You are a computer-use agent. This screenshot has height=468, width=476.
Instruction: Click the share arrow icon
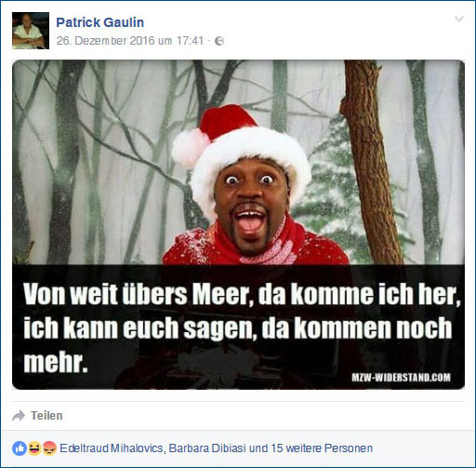coord(19,416)
